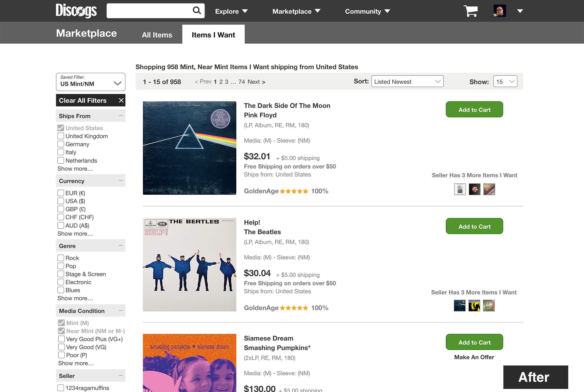Add Dark Side Of The Moon to cart
The height and width of the screenshot is (392, 584).
pos(474,110)
